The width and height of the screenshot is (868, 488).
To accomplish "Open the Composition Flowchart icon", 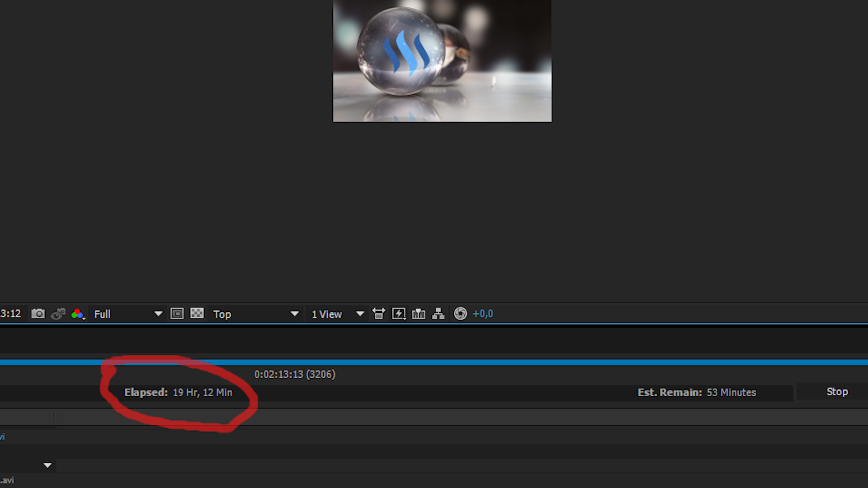I will [x=438, y=314].
